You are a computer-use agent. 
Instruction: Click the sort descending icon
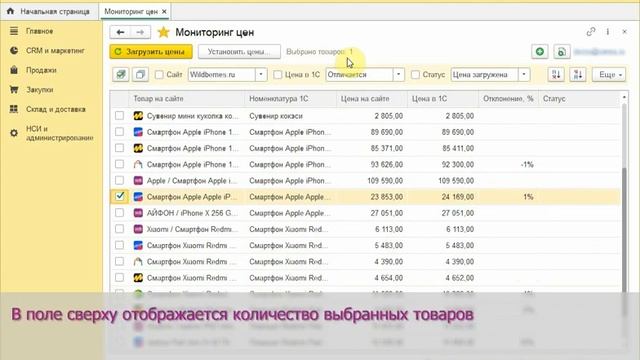(578, 75)
